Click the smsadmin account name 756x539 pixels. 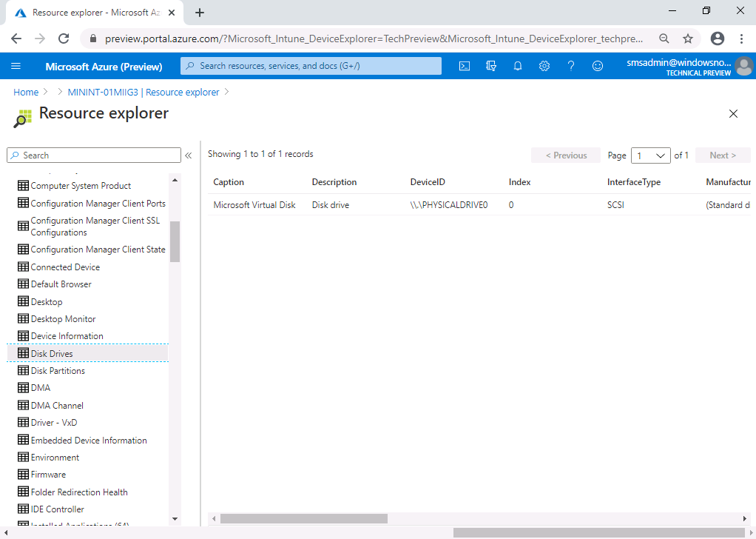click(678, 63)
